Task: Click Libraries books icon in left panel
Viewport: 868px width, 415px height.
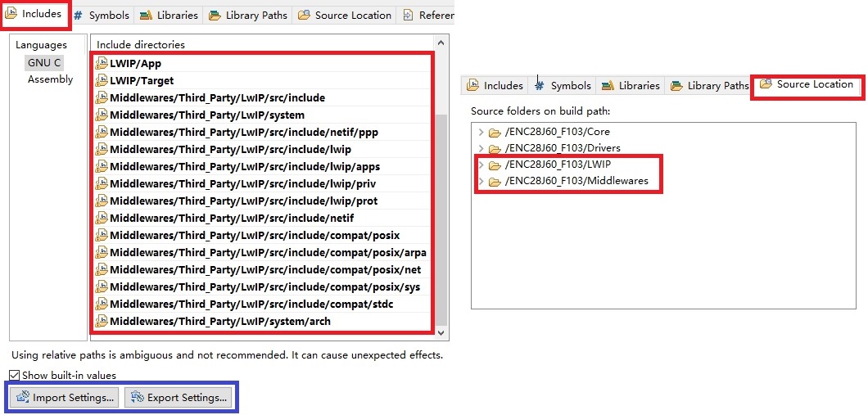Action: pos(146,16)
